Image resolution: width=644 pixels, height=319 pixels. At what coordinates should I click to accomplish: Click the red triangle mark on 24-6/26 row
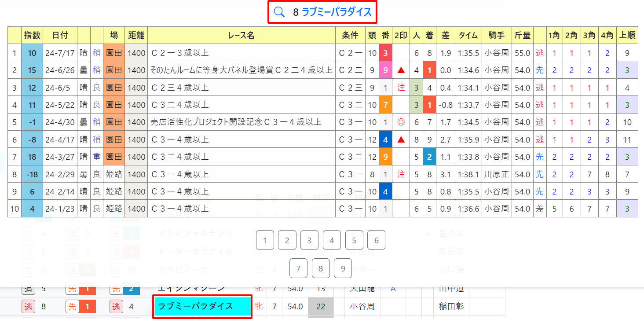(401, 70)
